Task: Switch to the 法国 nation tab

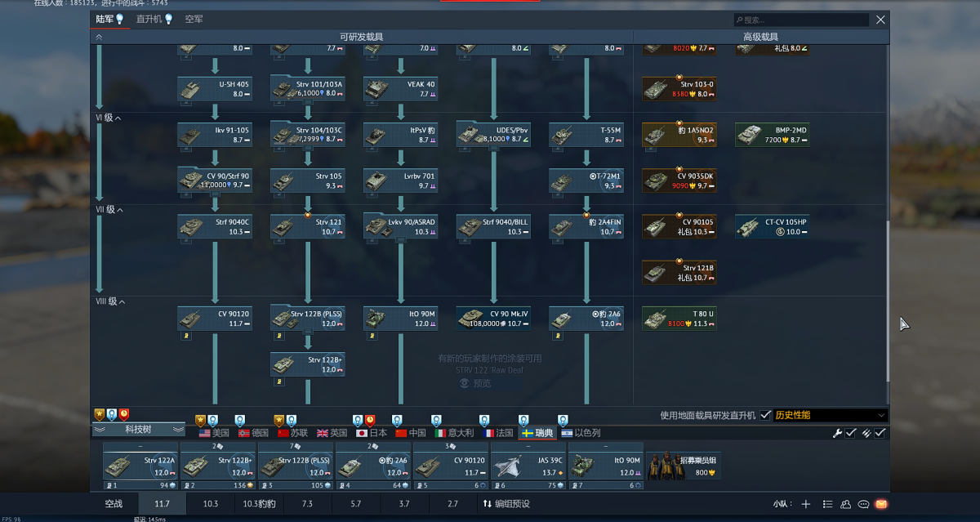Action: click(498, 433)
